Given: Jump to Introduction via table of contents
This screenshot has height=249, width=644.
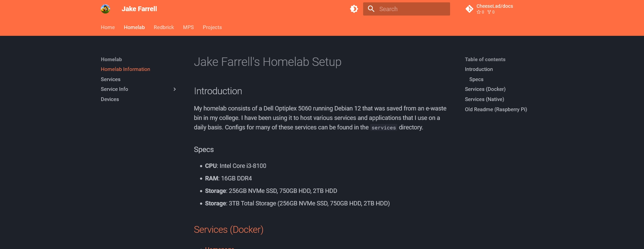Looking at the screenshot, I should [x=479, y=69].
